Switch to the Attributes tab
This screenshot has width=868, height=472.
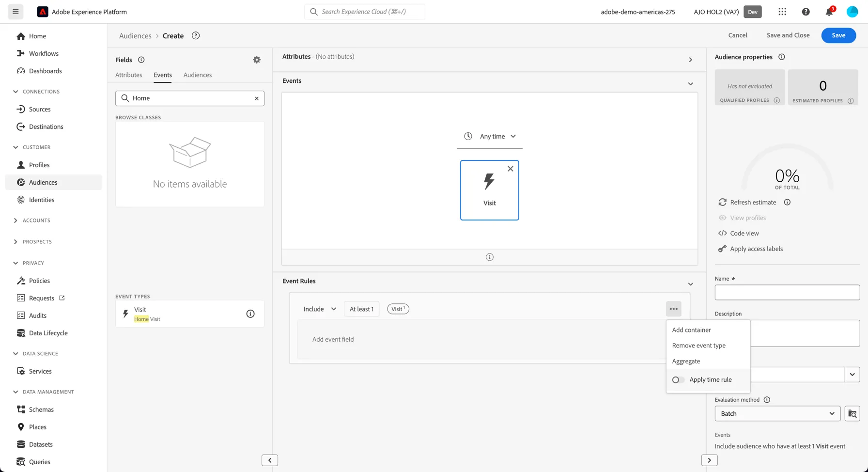[x=129, y=75]
